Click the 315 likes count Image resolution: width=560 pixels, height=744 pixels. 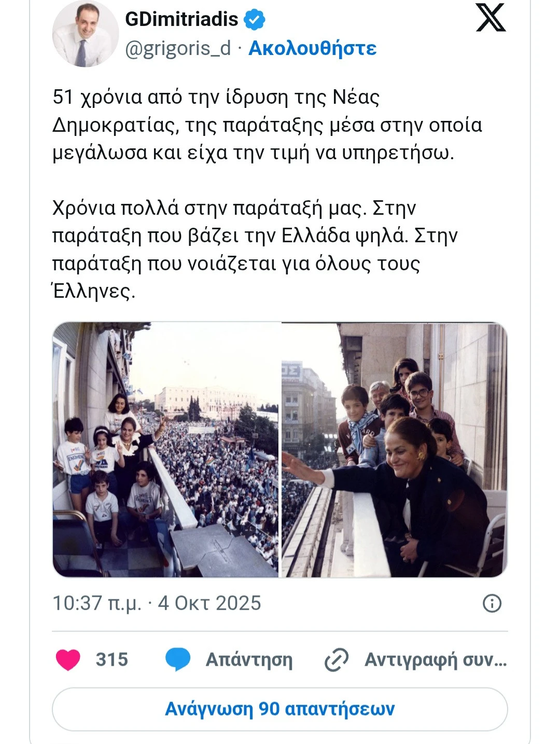[x=111, y=660]
